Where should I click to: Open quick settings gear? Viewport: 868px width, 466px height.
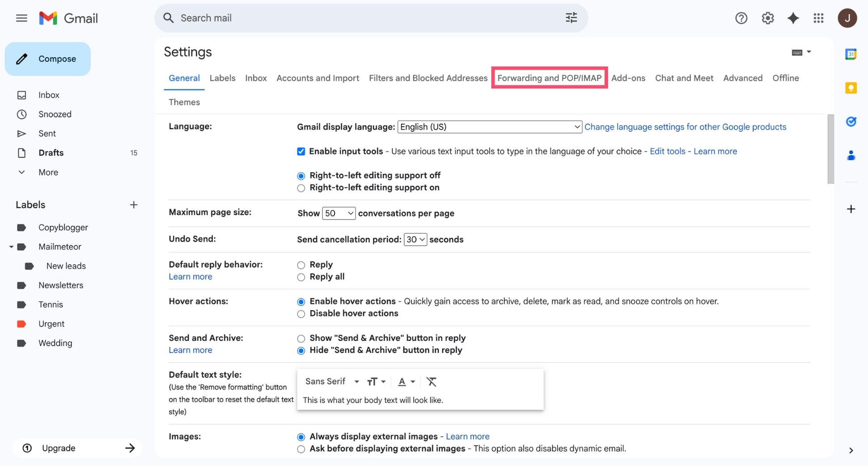(x=768, y=18)
